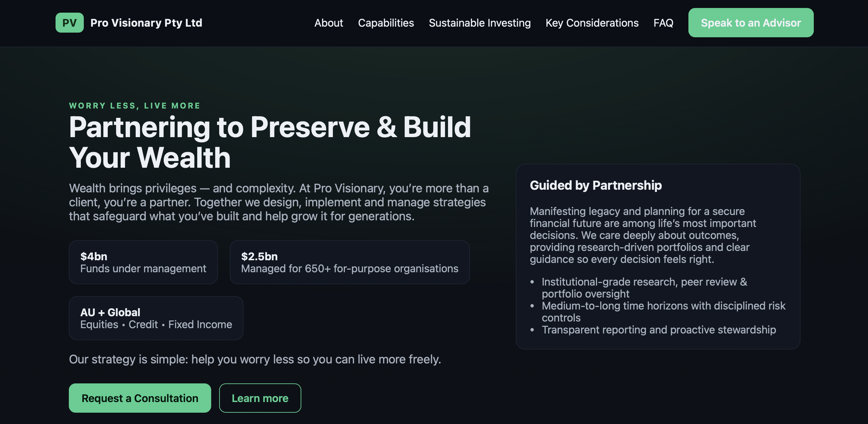Click the Medium-to-long time horizons bullet
Viewport: 868px width, 424px height.
[663, 311]
